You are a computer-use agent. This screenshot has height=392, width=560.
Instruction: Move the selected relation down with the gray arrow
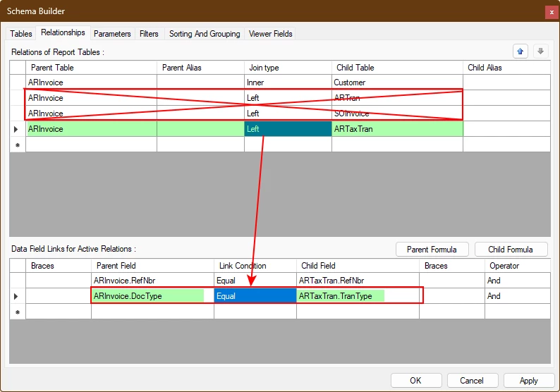tap(540, 51)
